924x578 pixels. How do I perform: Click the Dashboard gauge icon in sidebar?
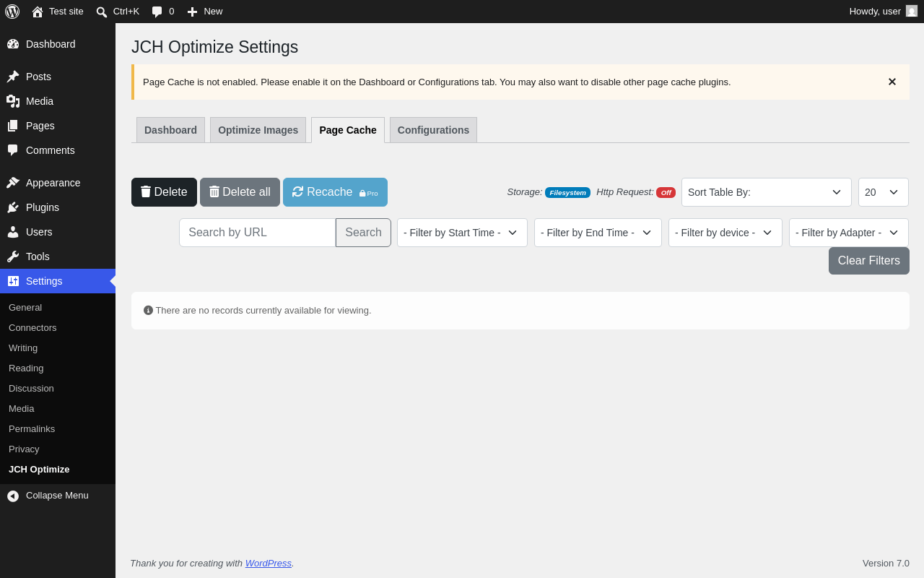click(13, 44)
